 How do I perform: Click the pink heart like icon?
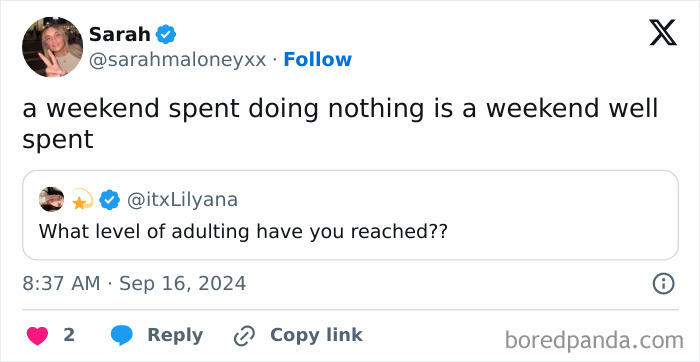point(38,336)
